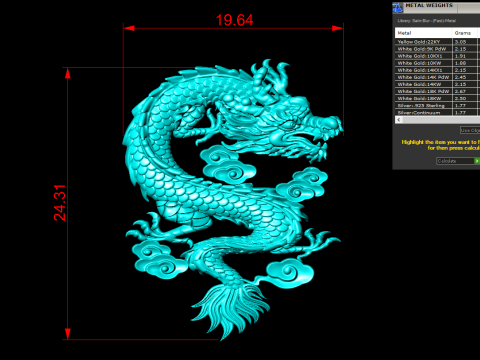This screenshot has height=360, width=480.
Task: Click the 19.64 width dimension text
Action: click(x=235, y=20)
